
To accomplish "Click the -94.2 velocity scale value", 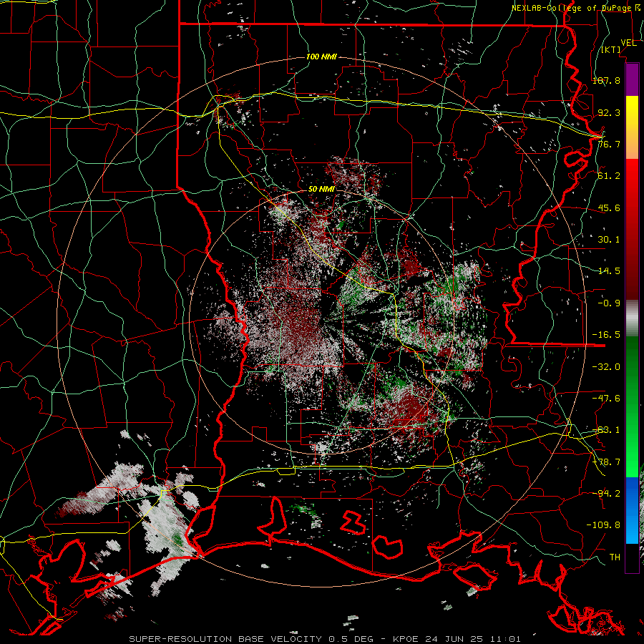I will pos(606,493).
